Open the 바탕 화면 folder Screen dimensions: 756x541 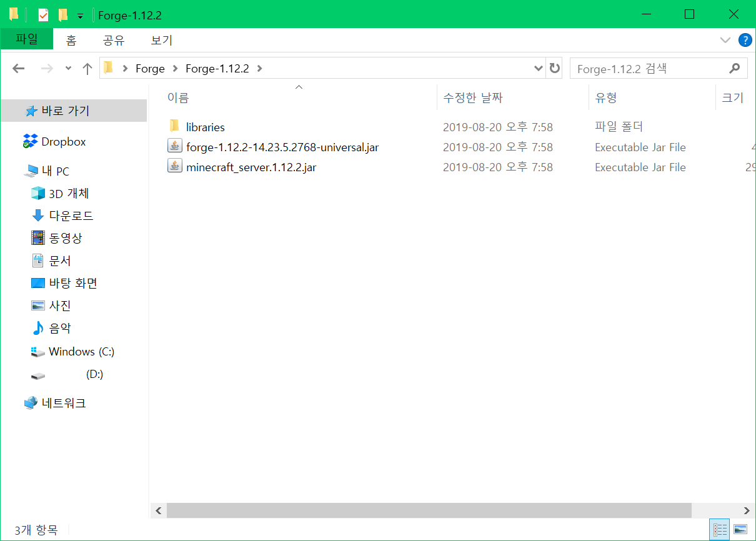click(x=73, y=284)
